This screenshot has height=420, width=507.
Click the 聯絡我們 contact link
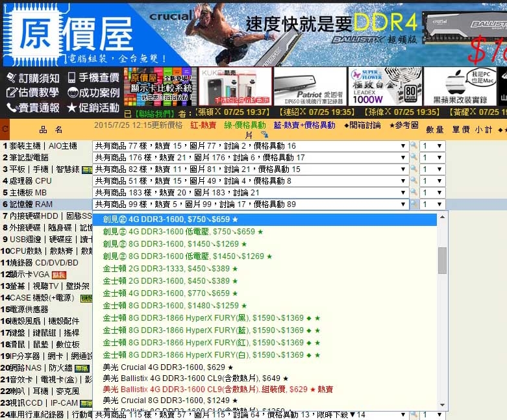[x=155, y=114]
